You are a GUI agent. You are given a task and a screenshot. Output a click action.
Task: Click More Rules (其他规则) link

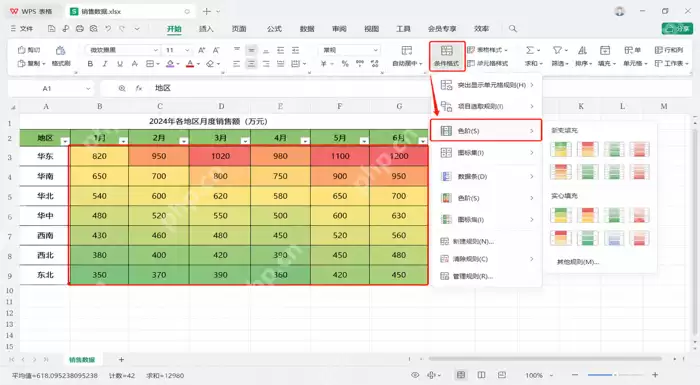tap(578, 262)
